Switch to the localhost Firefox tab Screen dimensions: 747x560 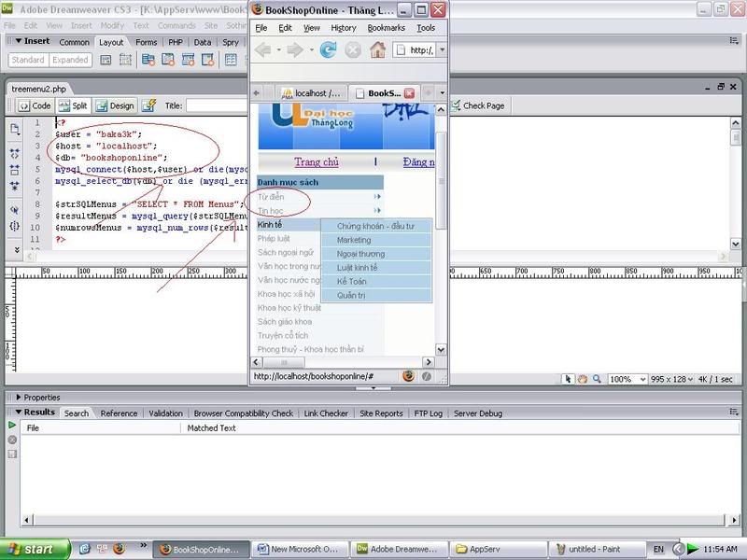click(312, 93)
